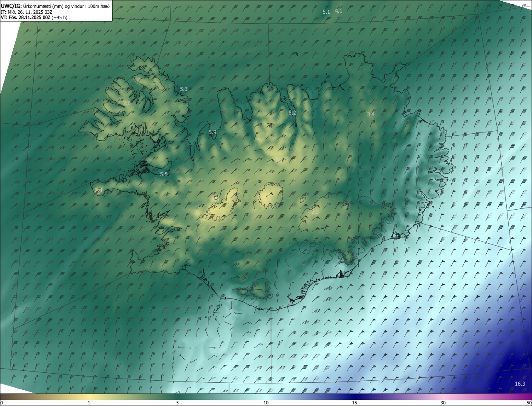Click the 4.1 value label at the top

(x=339, y=11)
